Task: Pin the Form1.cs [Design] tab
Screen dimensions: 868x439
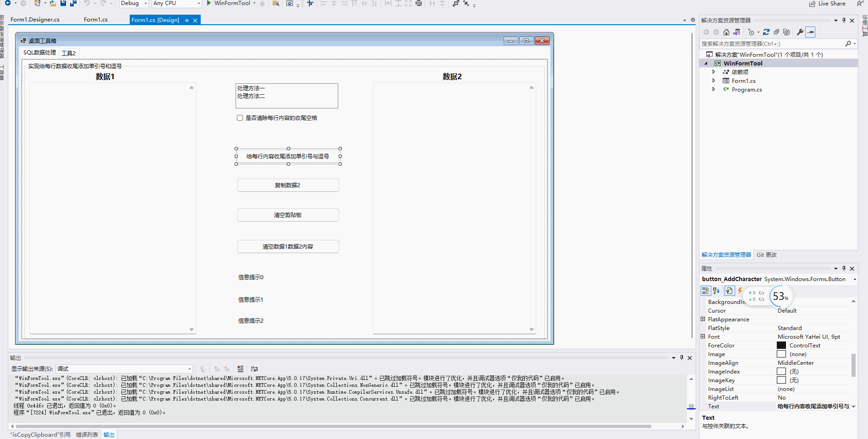Action: [x=187, y=20]
